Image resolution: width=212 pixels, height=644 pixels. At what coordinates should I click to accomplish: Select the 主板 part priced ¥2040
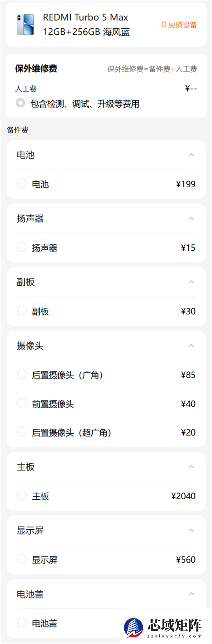tap(22, 495)
